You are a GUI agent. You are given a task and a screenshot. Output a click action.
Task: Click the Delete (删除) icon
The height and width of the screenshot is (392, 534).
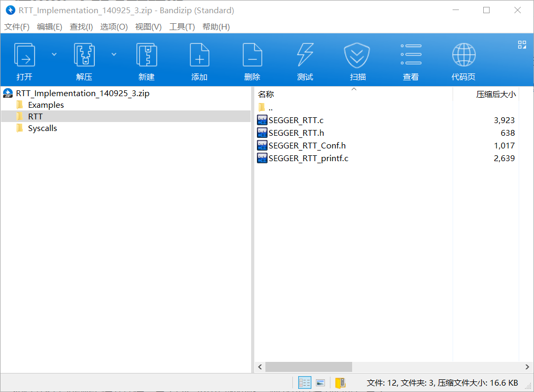(x=252, y=55)
